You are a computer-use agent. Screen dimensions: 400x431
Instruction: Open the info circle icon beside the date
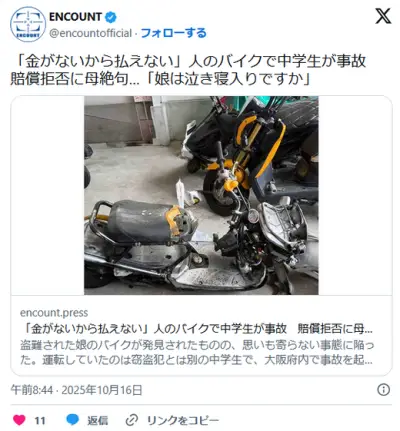(x=383, y=389)
